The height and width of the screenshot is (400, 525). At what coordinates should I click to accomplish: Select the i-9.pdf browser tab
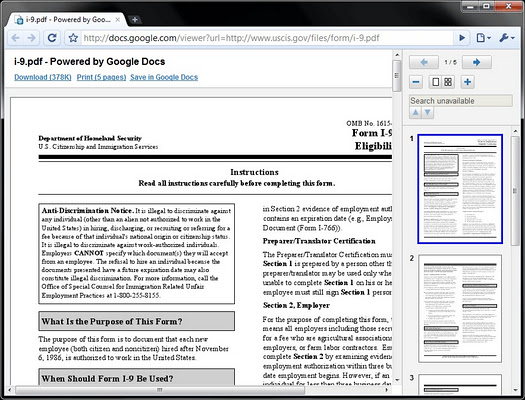coord(67,20)
